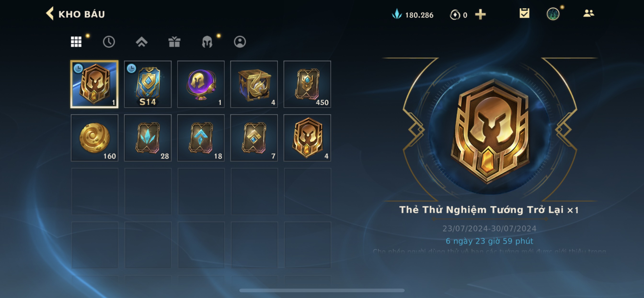This screenshot has width=644, height=298.
Task: Tap the plus icon to add currency
Action: click(x=481, y=15)
